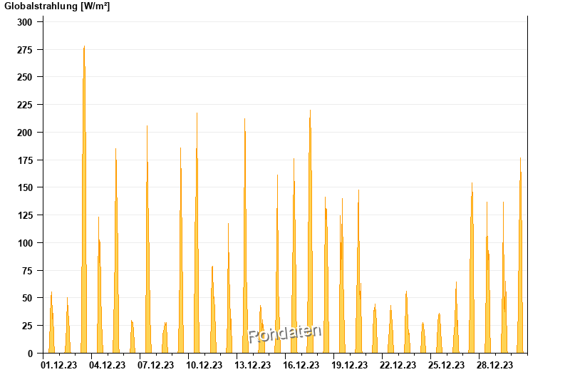Click the 300 value on y-axis
The width and height of the screenshot is (570, 392).
(25, 22)
